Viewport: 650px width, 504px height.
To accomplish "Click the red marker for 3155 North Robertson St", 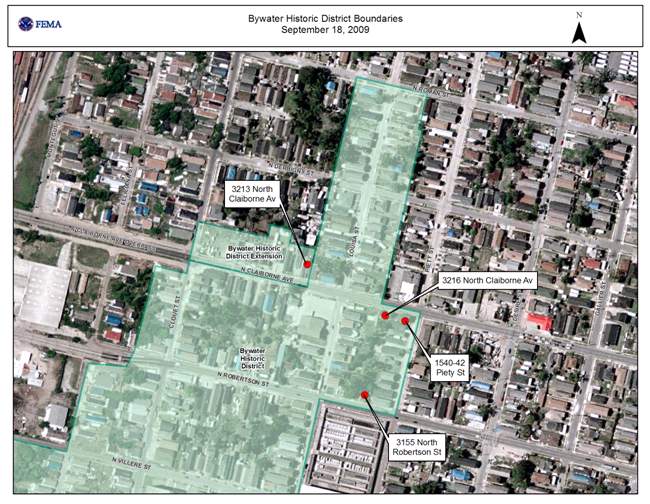I will 364,395.
